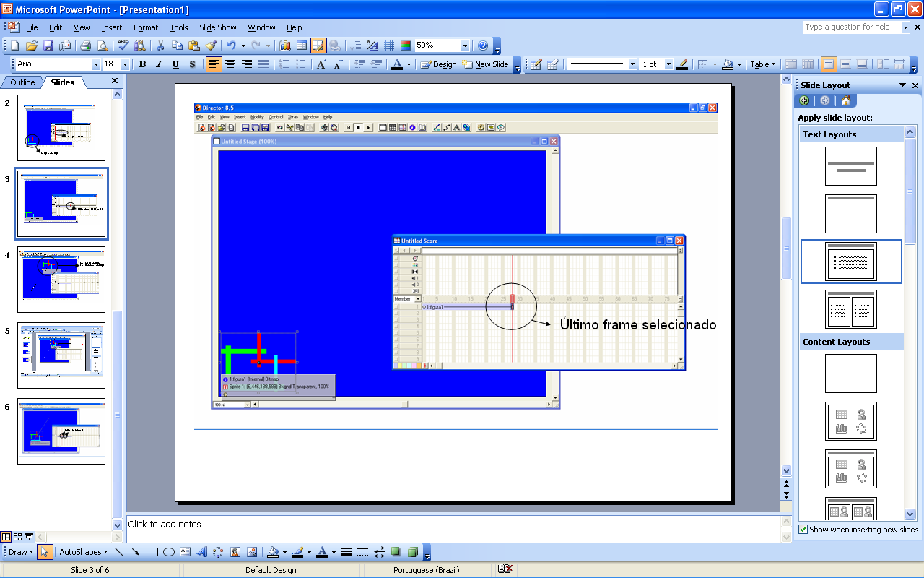Save the presentation with floppy icon

pyautogui.click(x=48, y=46)
